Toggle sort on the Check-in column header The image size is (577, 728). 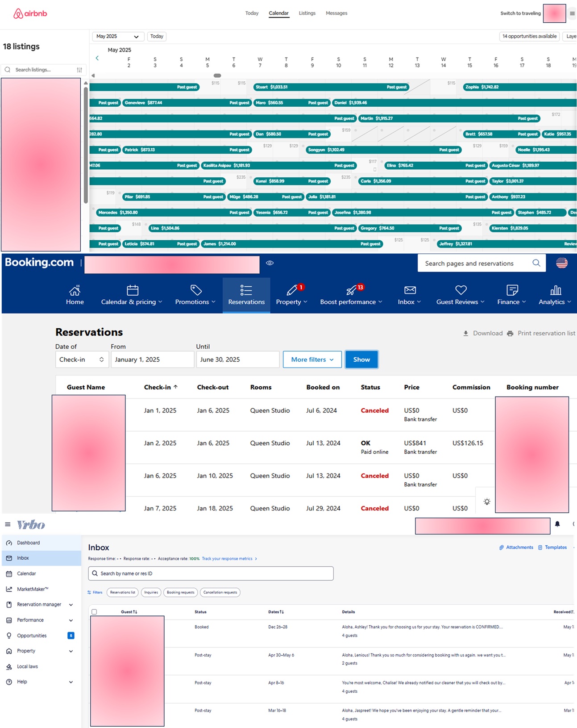click(161, 387)
